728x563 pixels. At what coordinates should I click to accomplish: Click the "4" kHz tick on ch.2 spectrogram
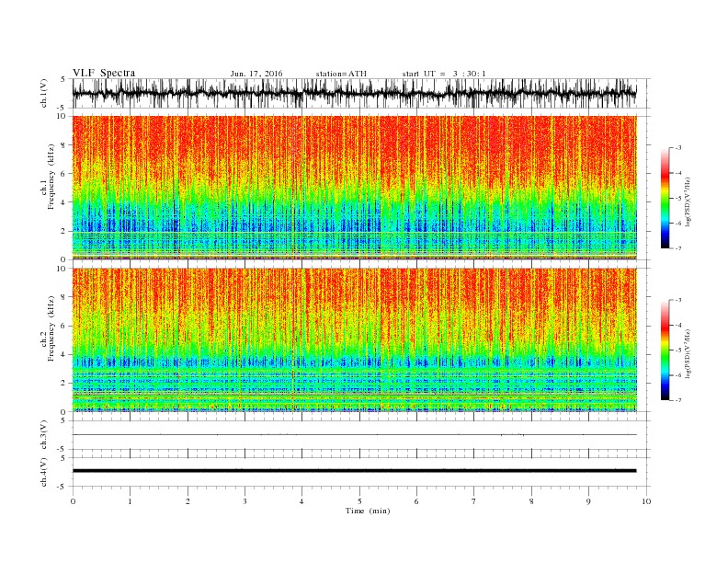pos(63,354)
